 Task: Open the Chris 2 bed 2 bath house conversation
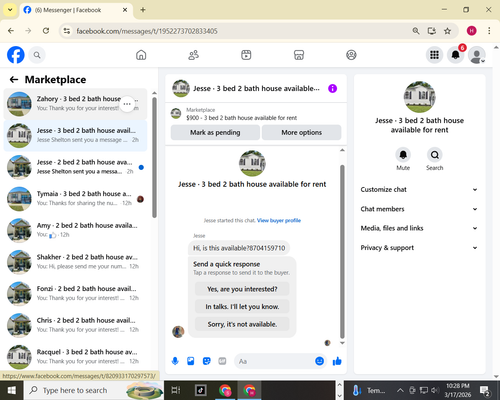pos(75,325)
